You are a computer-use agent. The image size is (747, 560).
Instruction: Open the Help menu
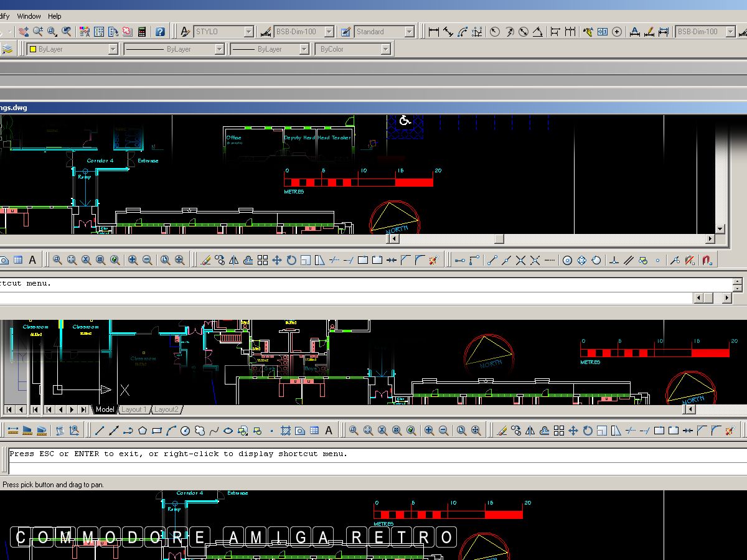pyautogui.click(x=55, y=16)
